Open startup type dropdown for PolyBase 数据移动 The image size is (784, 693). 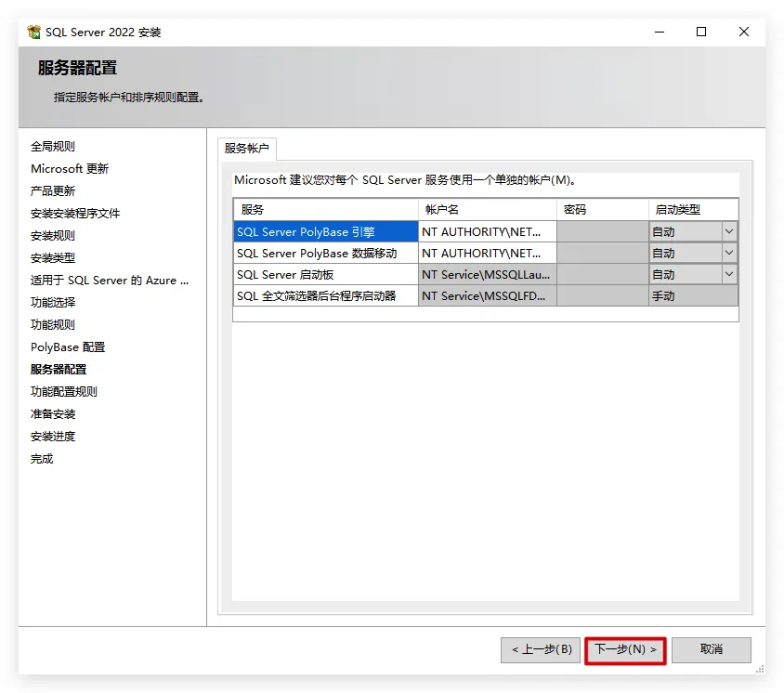tap(728, 254)
